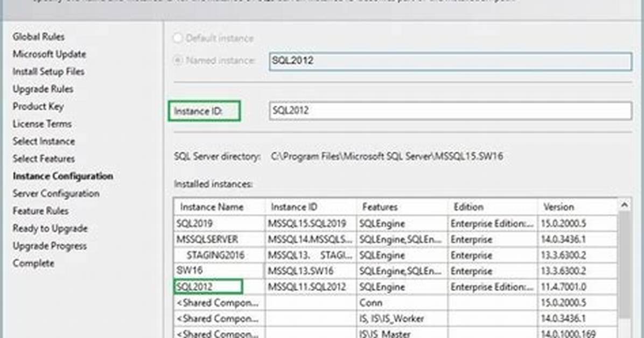This screenshot has height=338, width=644.
Task: Click the Named instance text field
Action: coord(451,61)
